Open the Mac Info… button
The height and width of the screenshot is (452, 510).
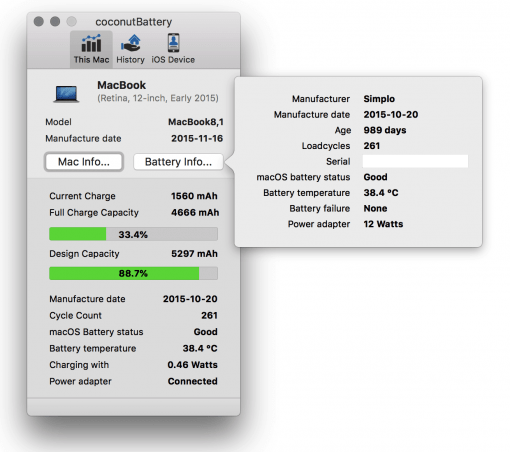(84, 162)
